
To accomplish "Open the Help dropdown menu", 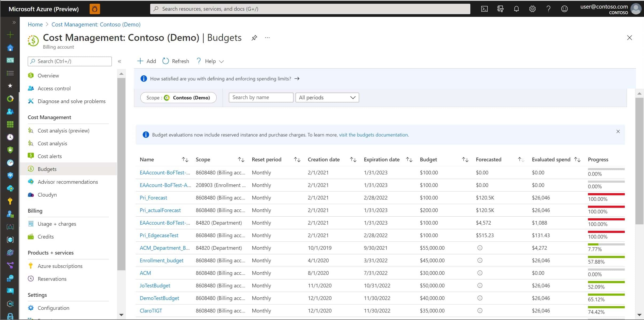I will [210, 61].
